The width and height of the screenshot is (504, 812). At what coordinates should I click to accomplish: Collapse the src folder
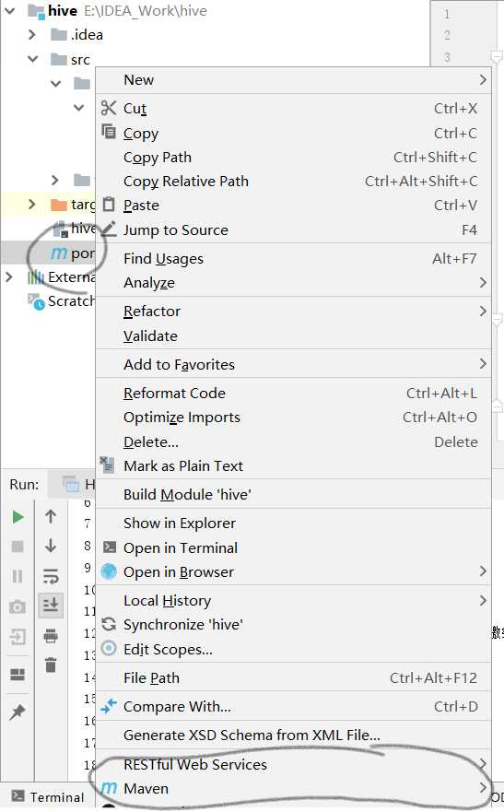(x=32, y=59)
